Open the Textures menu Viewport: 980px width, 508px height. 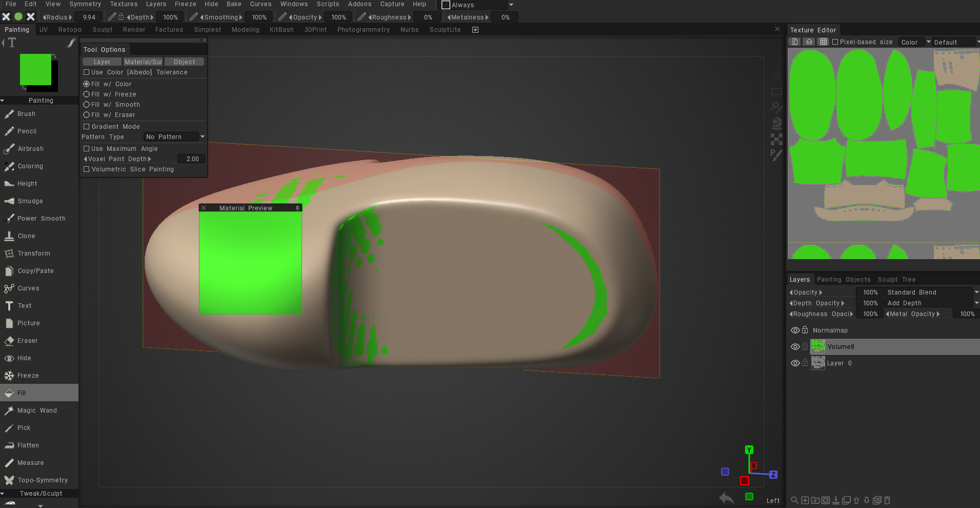coord(124,4)
